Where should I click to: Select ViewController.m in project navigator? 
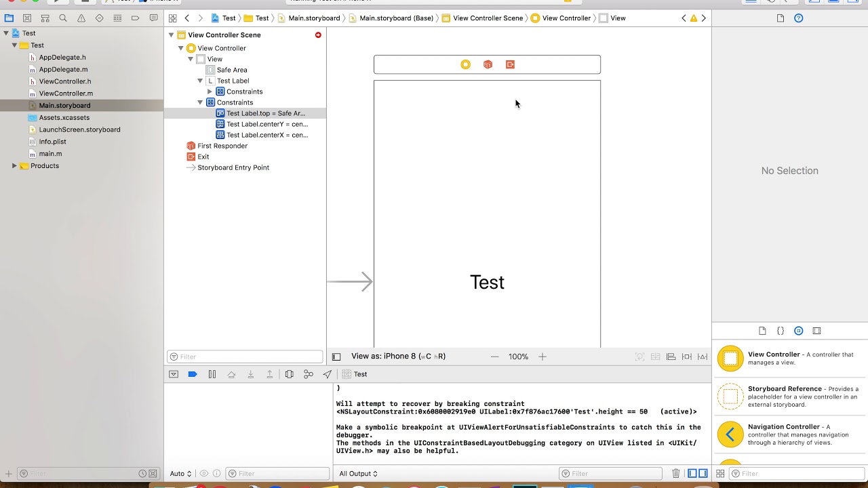click(66, 94)
